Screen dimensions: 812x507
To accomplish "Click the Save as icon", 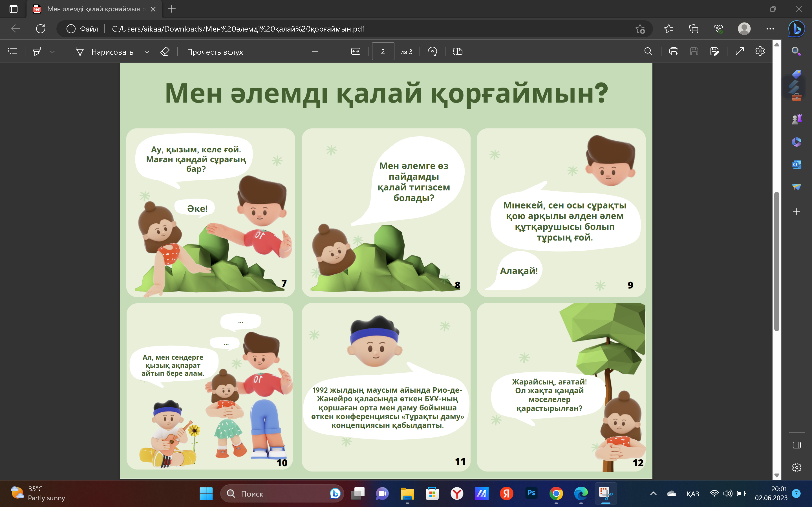I will (x=714, y=51).
